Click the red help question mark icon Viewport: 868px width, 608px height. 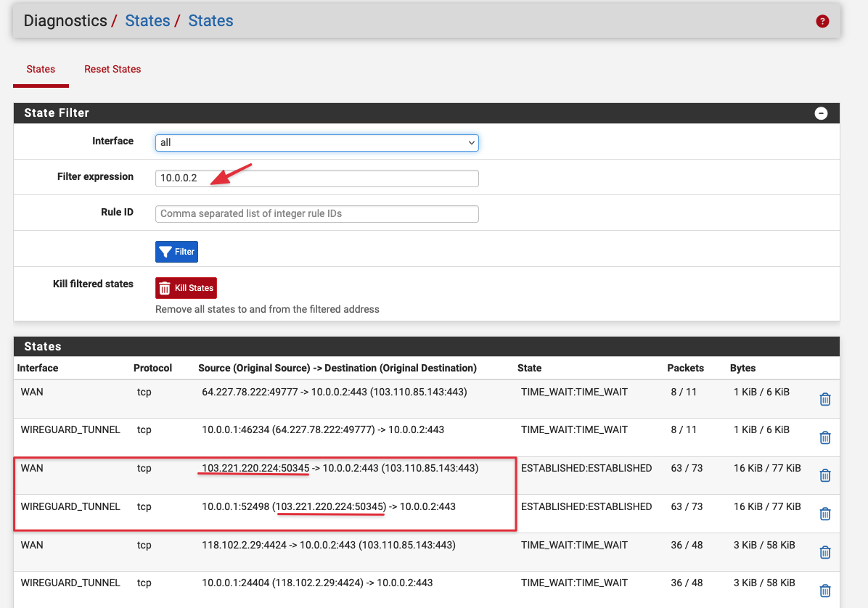(822, 21)
